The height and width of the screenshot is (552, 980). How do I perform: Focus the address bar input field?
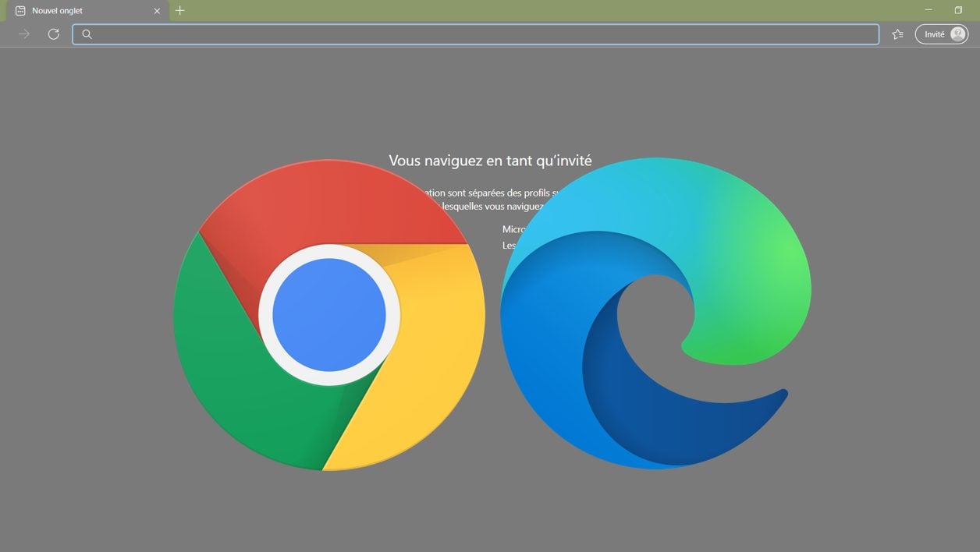click(476, 34)
